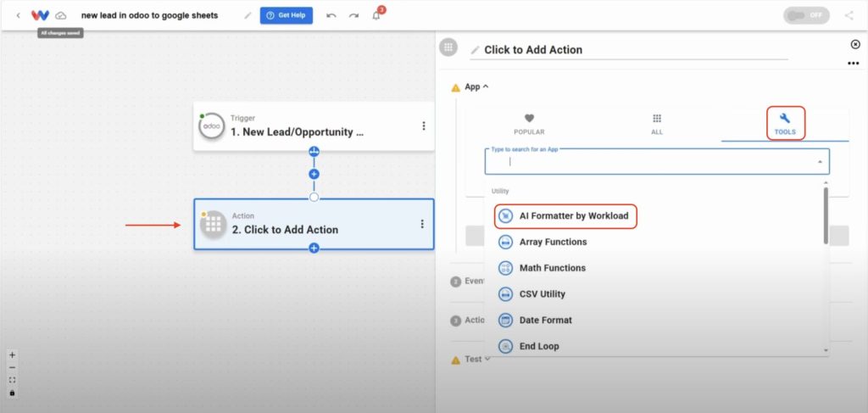Edit the Click to Add Action title field

coord(629,50)
